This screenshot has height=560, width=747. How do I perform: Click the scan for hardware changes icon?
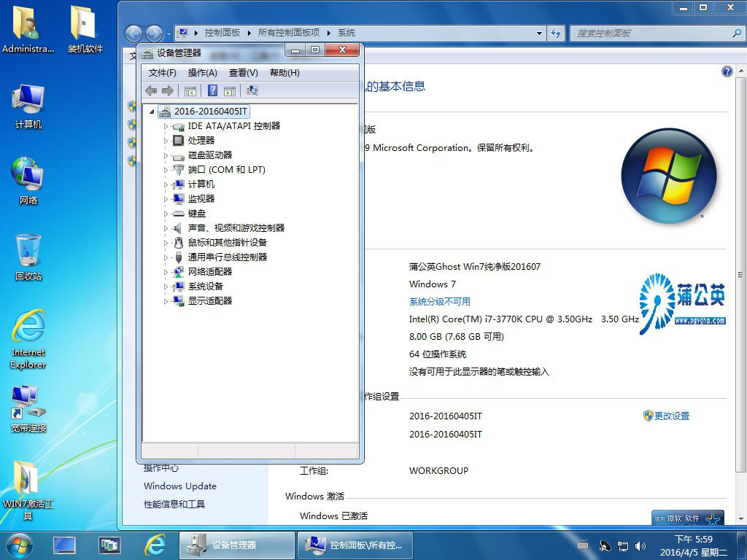252,90
